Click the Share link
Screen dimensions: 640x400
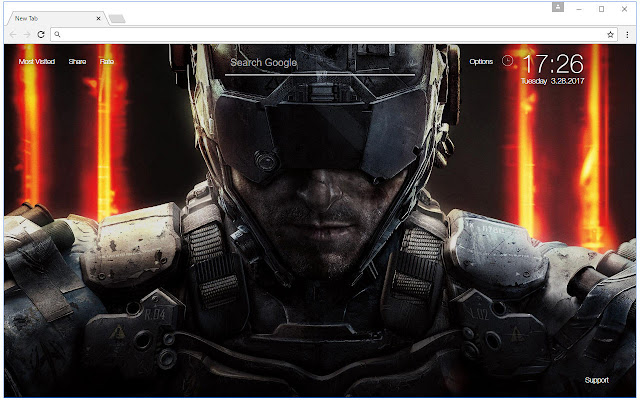tap(77, 62)
